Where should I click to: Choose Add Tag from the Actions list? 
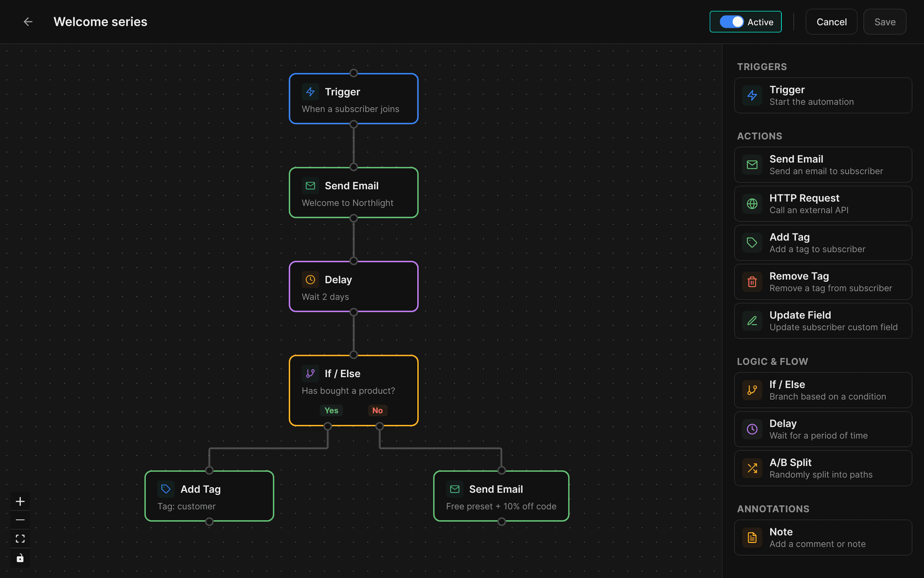(x=823, y=243)
